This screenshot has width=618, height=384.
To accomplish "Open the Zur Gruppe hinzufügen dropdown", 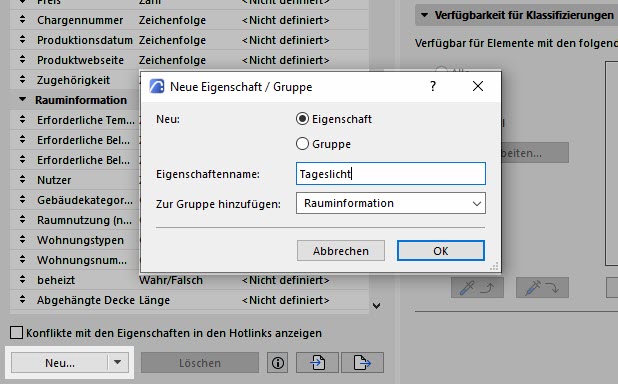I will [391, 203].
